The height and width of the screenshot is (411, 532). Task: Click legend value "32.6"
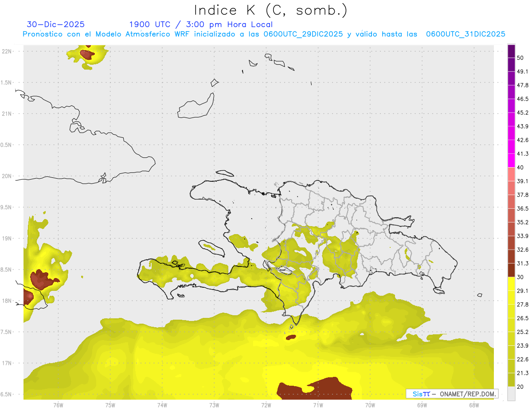(523, 250)
